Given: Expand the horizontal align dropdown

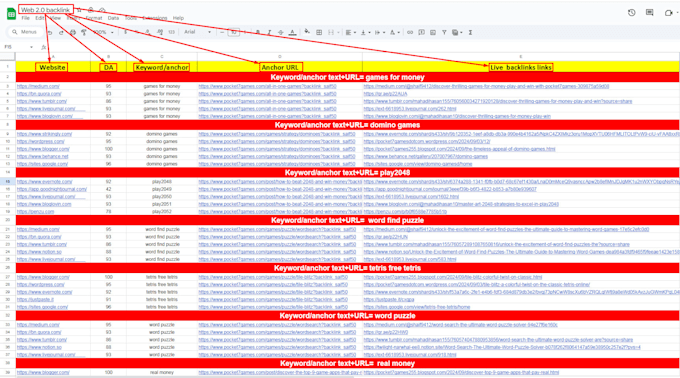Looking at the screenshot, I should point(349,33).
